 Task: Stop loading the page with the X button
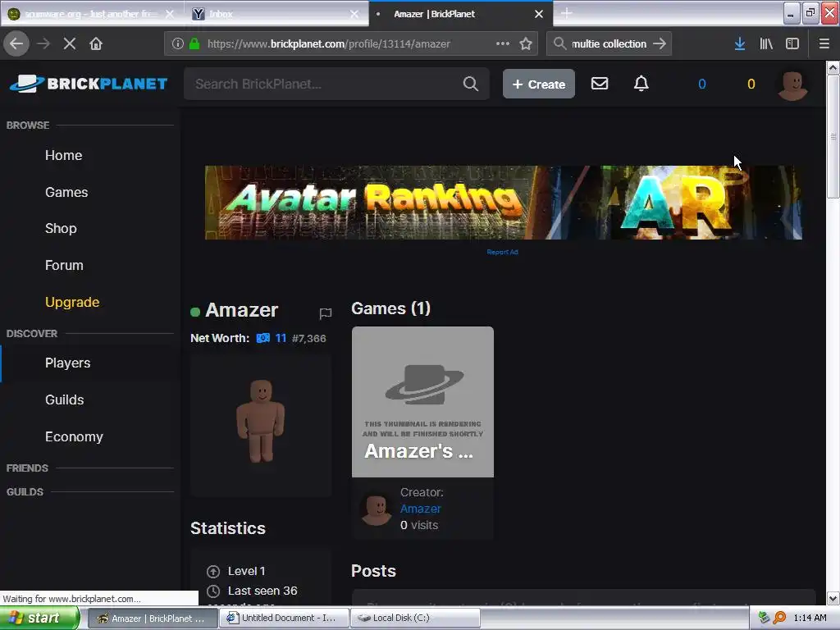tap(69, 43)
